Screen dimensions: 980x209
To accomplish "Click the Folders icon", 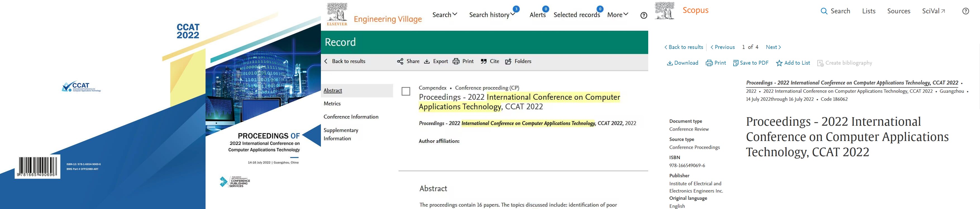I will pyautogui.click(x=508, y=62).
